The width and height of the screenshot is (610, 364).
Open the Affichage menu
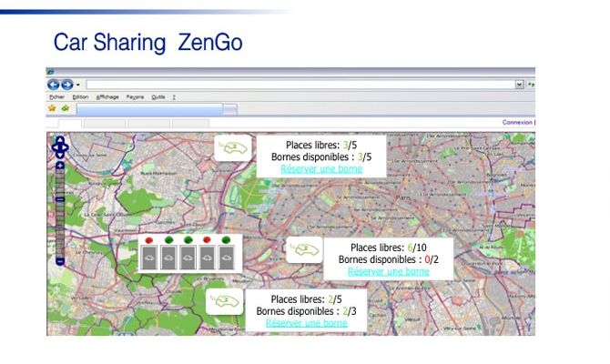click(107, 96)
